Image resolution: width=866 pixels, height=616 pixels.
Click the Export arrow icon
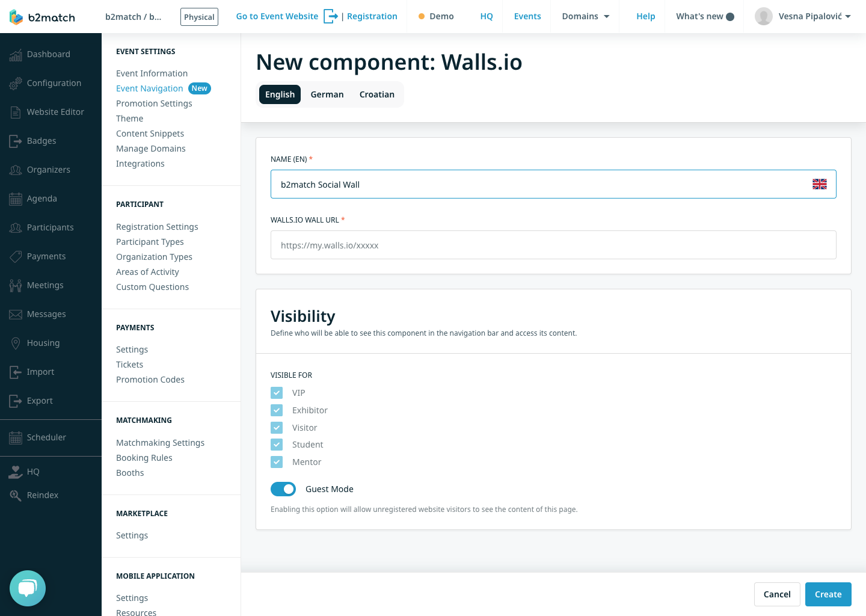(x=16, y=401)
